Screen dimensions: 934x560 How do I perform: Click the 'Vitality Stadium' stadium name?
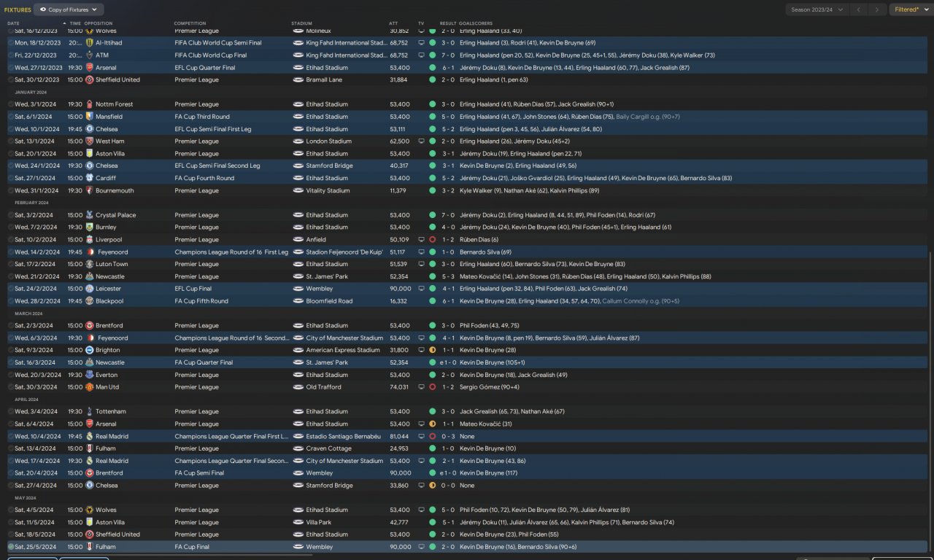click(x=328, y=190)
